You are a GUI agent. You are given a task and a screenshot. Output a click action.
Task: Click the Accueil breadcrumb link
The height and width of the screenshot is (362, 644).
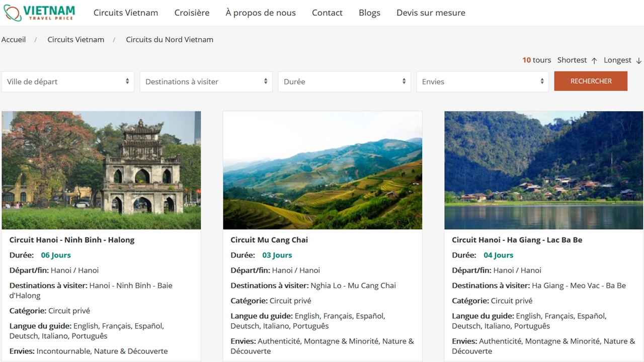pos(14,40)
